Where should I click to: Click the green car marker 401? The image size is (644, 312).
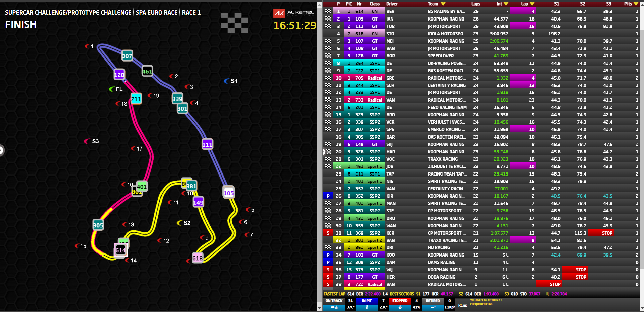pyautogui.click(x=142, y=187)
